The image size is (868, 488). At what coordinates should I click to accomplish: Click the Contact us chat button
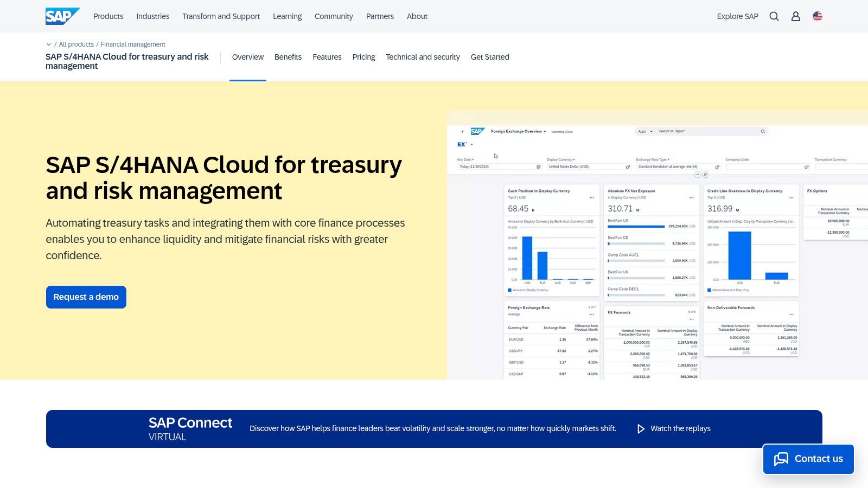(808, 459)
